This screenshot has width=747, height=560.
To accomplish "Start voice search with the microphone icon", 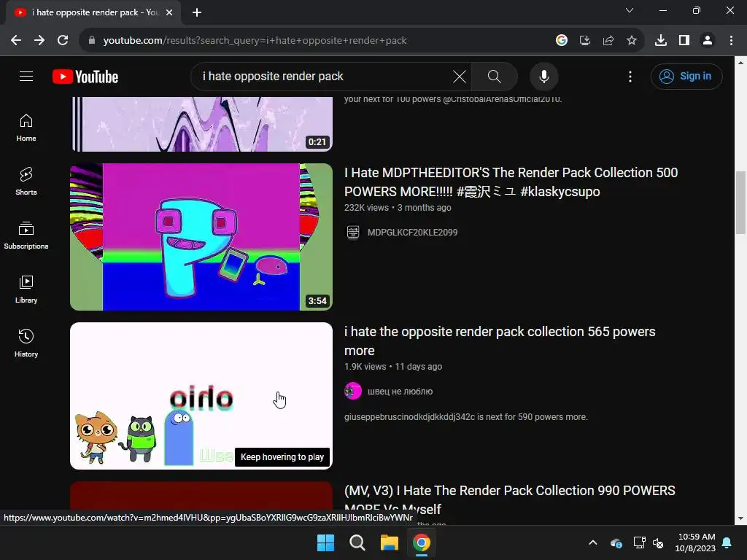I will [543, 76].
